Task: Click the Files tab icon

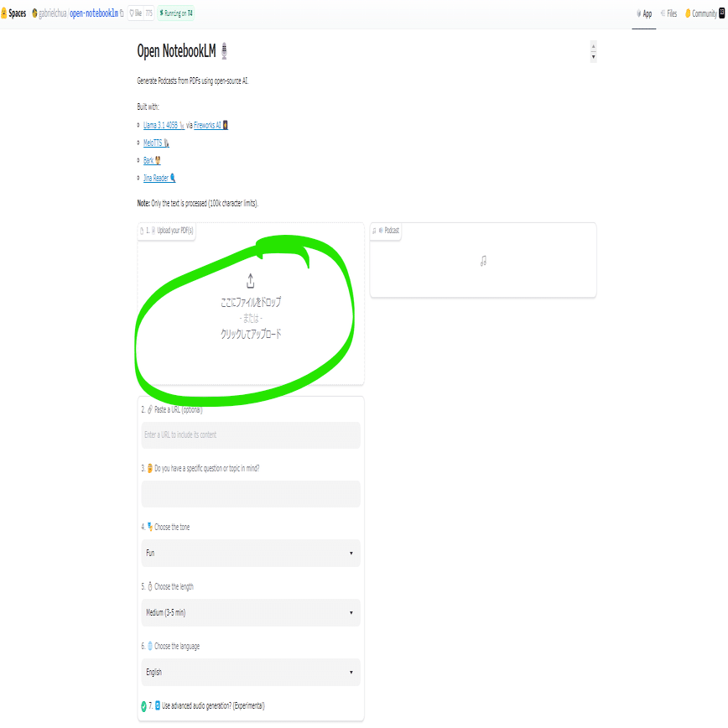Action: point(663,13)
